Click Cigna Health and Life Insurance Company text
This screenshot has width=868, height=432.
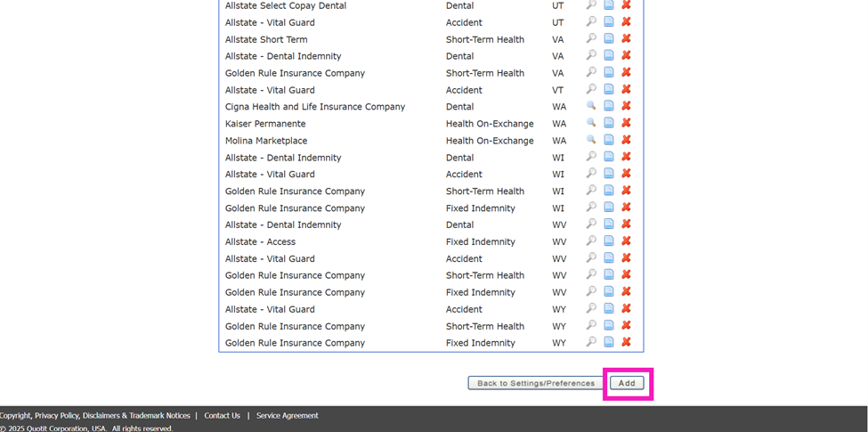coord(315,107)
